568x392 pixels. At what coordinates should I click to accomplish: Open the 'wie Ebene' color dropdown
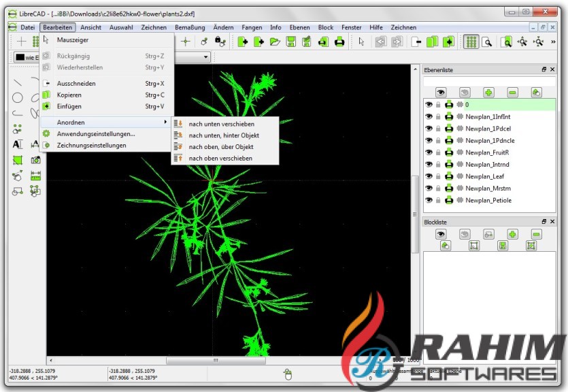[x=27, y=58]
